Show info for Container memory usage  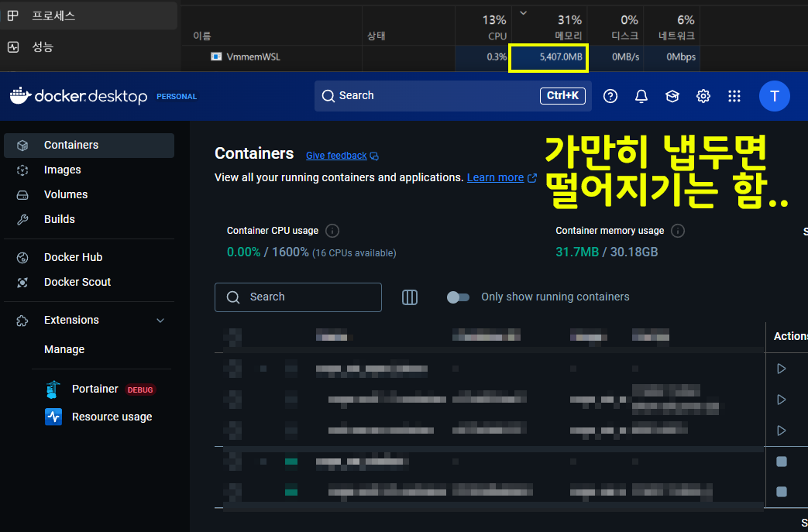tap(678, 231)
